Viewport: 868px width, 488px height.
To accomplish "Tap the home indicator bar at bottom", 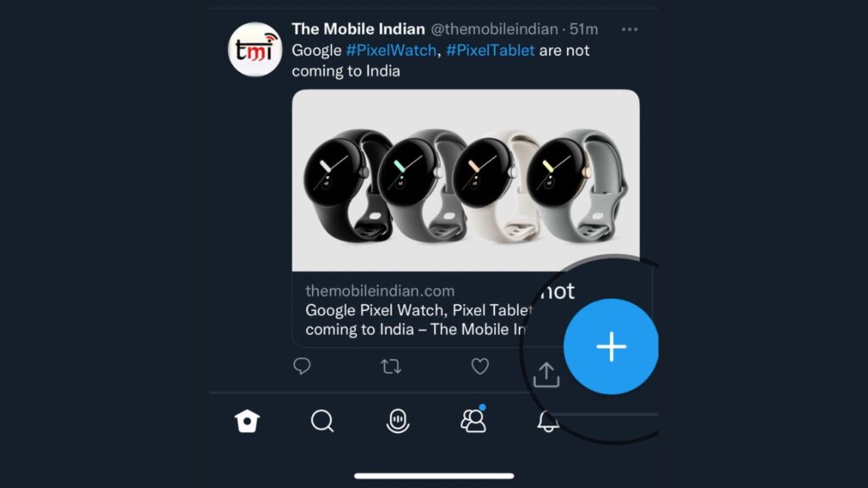I will point(434,474).
